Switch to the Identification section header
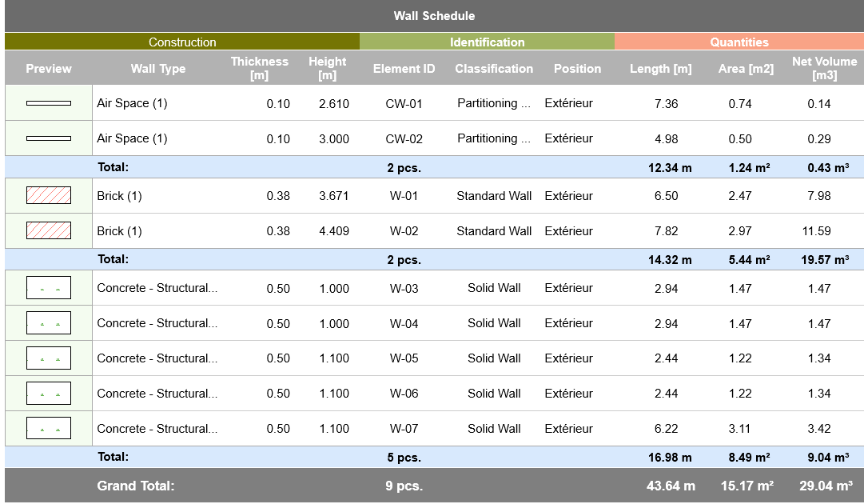This screenshot has width=868, height=504. coord(487,42)
